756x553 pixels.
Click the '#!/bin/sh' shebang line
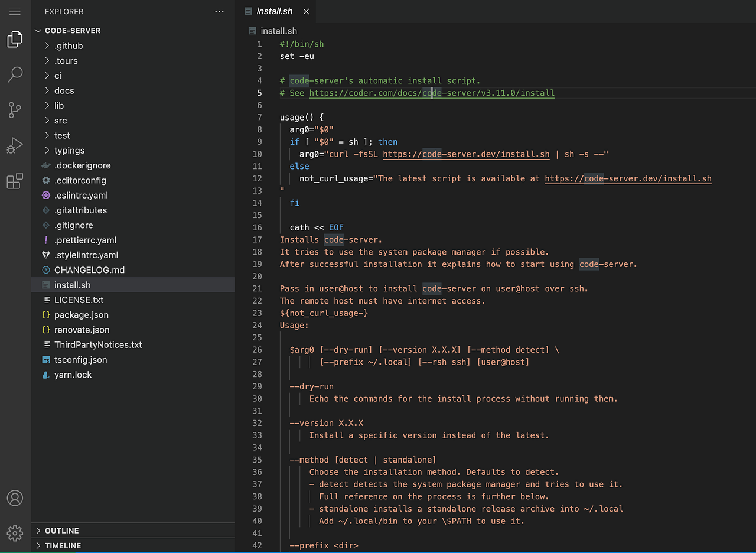pos(302,44)
